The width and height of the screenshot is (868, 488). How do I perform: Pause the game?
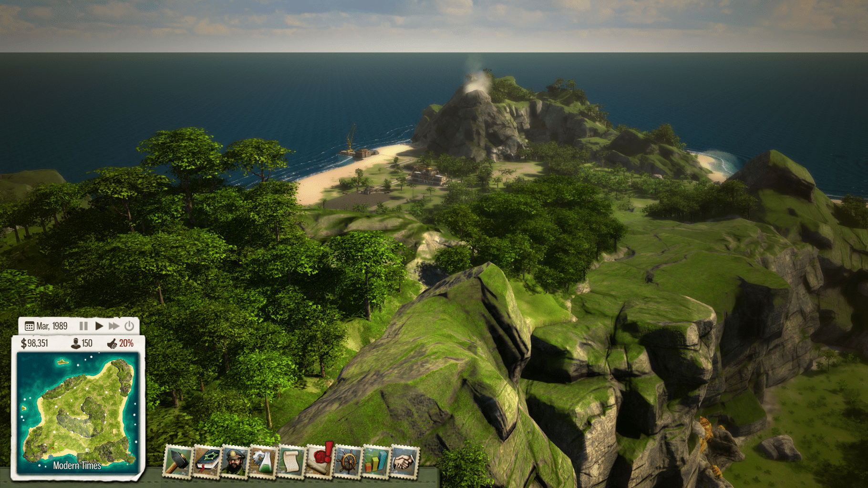tap(83, 326)
